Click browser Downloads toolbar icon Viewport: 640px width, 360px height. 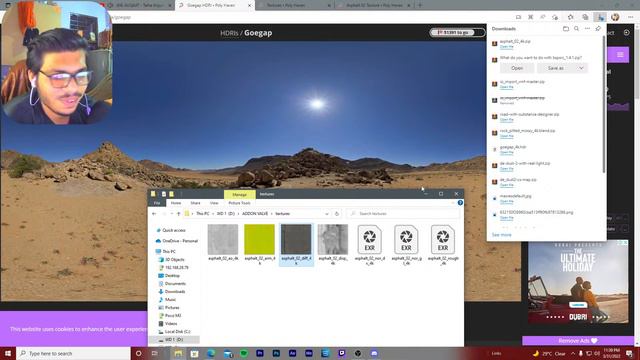[600, 17]
